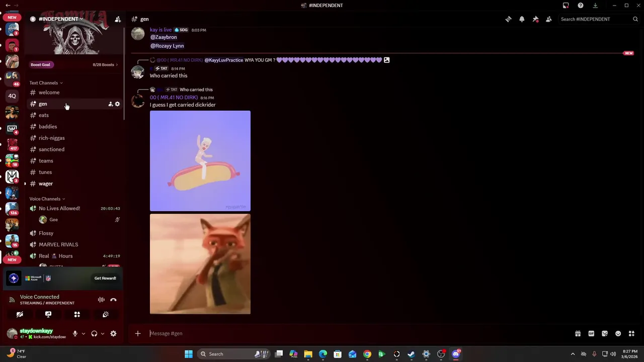Open voice Activities launcher icon
This screenshot has height=362, width=644.
click(x=77, y=314)
